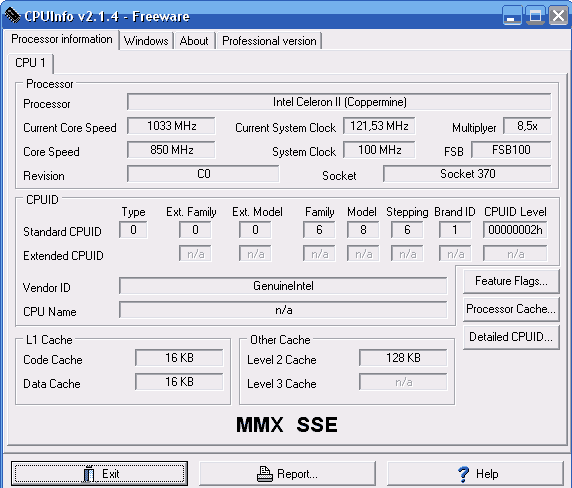Click the Level 2 Cache 128 KB field
572x488 pixels.
click(403, 358)
